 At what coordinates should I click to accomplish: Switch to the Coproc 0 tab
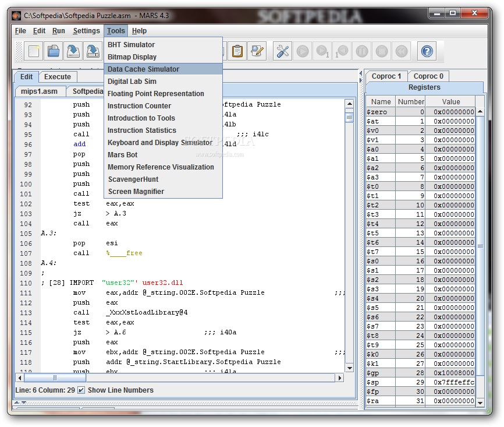pos(428,76)
